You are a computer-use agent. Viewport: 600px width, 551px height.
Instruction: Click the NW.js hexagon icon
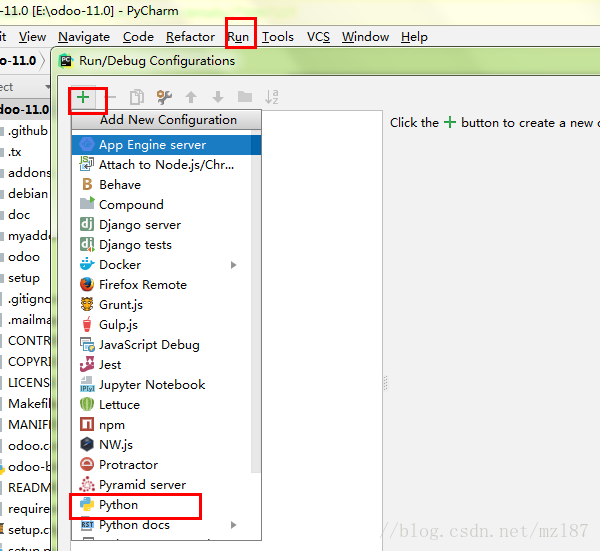pos(87,444)
